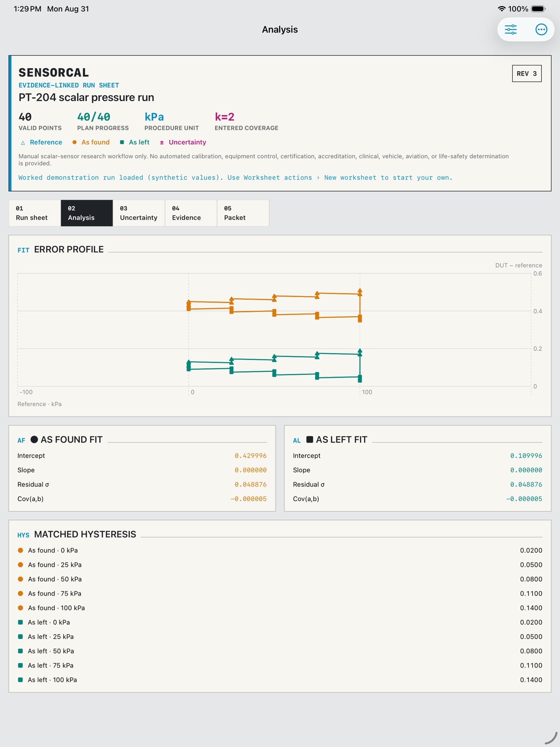Click the orange marker for As found · 100 kPa
The image size is (560, 747).
[20, 608]
